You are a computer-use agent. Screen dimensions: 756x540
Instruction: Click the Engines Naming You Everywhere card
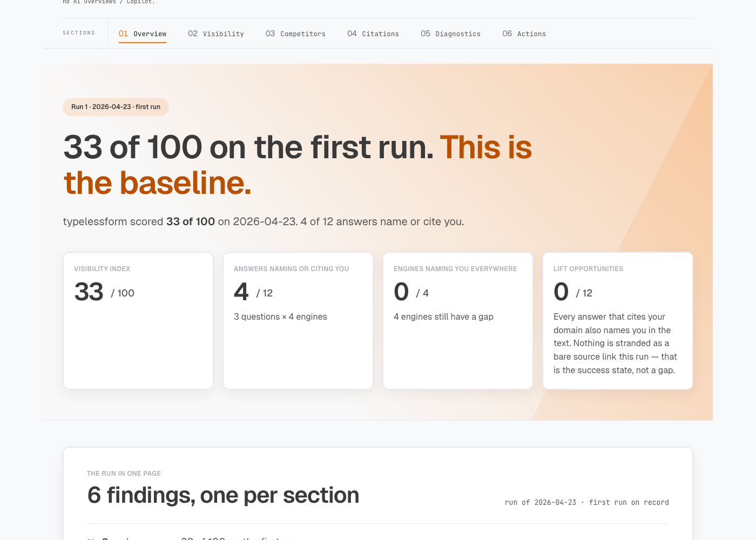click(x=458, y=321)
